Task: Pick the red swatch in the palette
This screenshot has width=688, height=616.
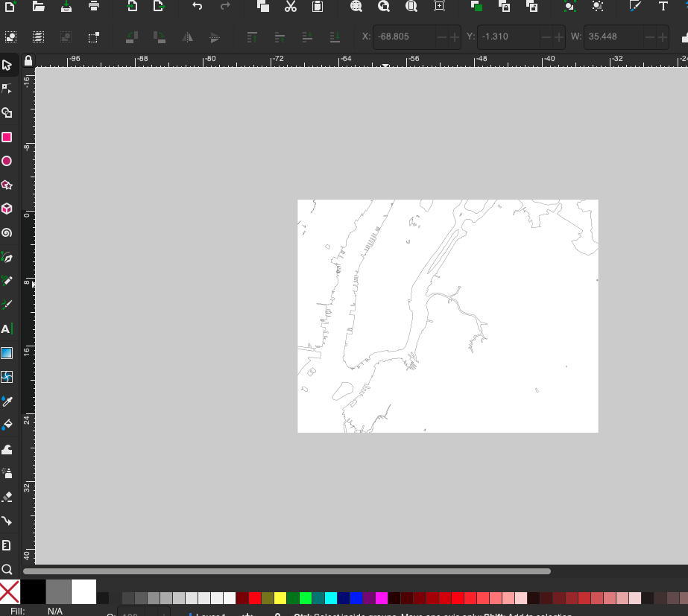Action: pos(255,598)
